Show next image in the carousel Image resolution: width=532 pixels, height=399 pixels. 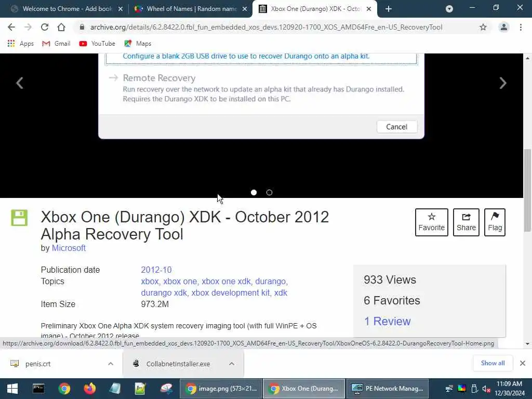[x=503, y=83]
